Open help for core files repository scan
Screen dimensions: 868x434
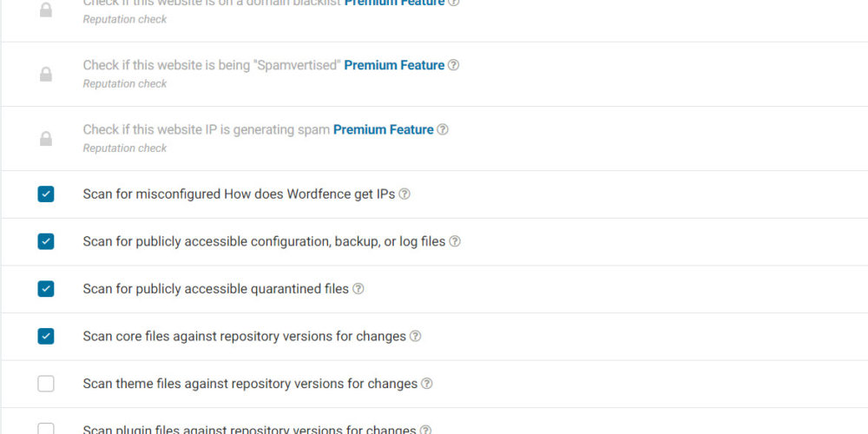tap(416, 336)
